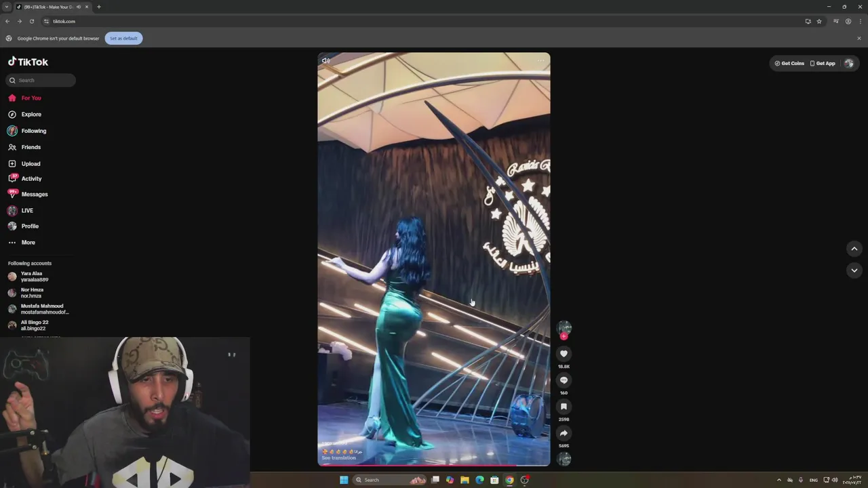
Task: Mute the video with speaker icon
Action: [325, 61]
